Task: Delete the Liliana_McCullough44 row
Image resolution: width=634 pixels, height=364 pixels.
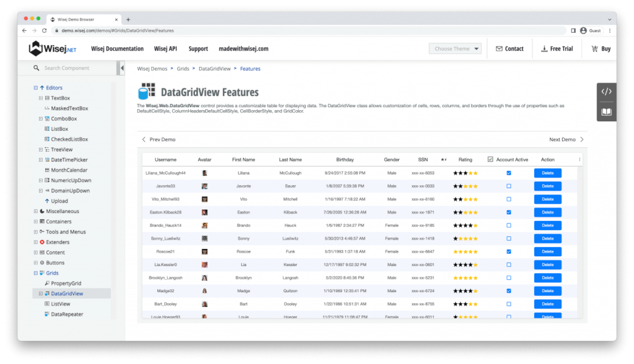Action: (x=547, y=173)
